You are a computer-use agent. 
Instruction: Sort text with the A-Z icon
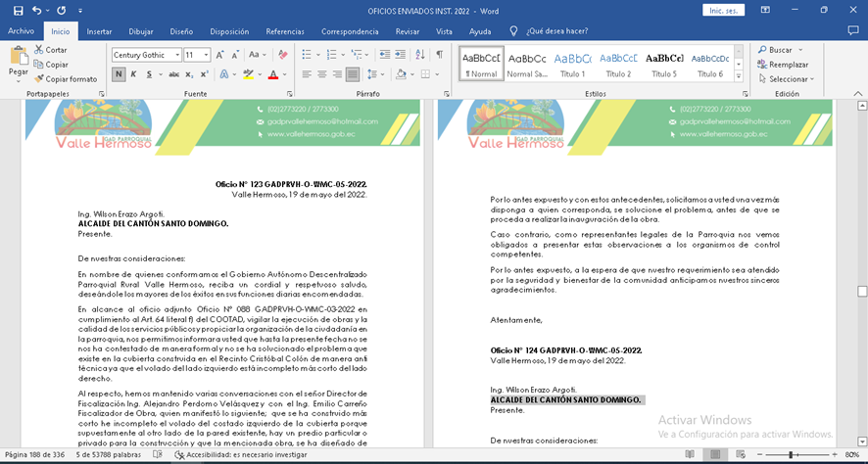[419, 55]
